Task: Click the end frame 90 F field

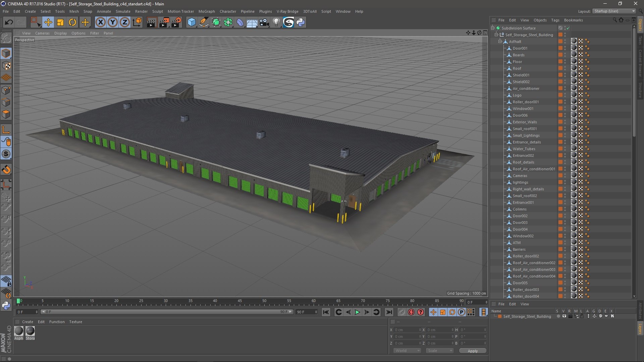Action: pyautogui.click(x=307, y=312)
